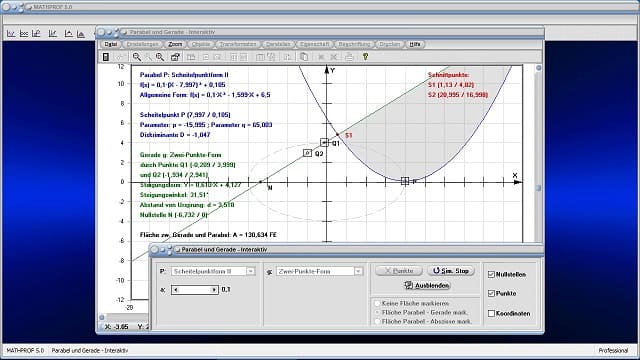640x360 pixels.
Task: Open the Datei menu
Action: pos(111,44)
